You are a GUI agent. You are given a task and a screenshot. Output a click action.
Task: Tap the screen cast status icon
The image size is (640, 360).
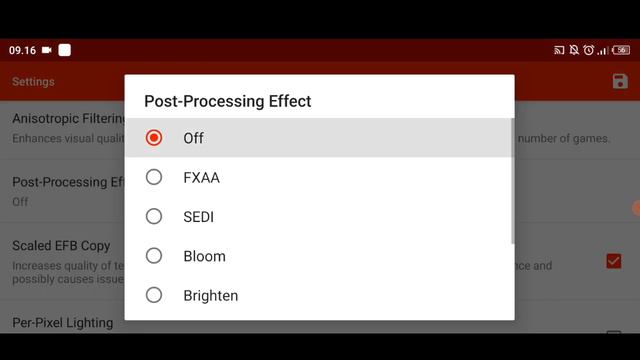pyautogui.click(x=559, y=50)
